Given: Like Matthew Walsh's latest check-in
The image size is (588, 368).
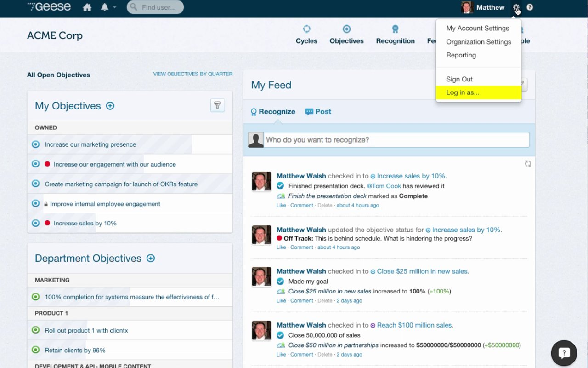Looking at the screenshot, I should [281, 205].
